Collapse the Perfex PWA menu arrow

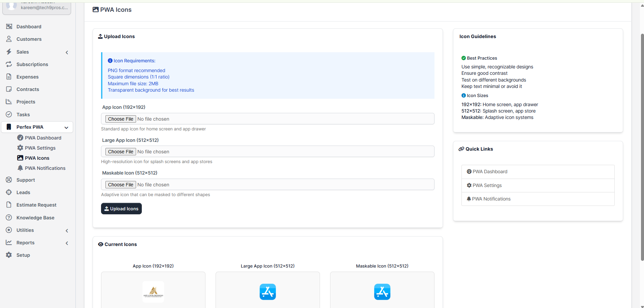66,127
